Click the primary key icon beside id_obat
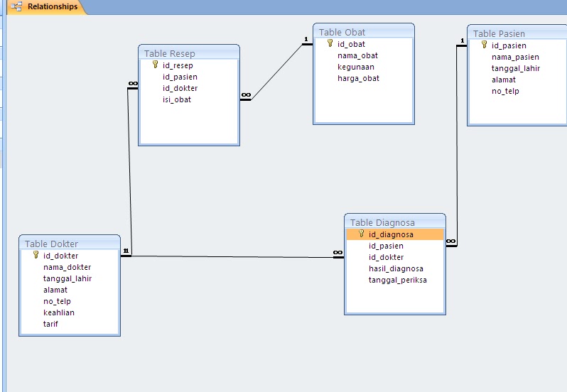Image resolution: width=567 pixels, height=392 pixels. coord(330,43)
